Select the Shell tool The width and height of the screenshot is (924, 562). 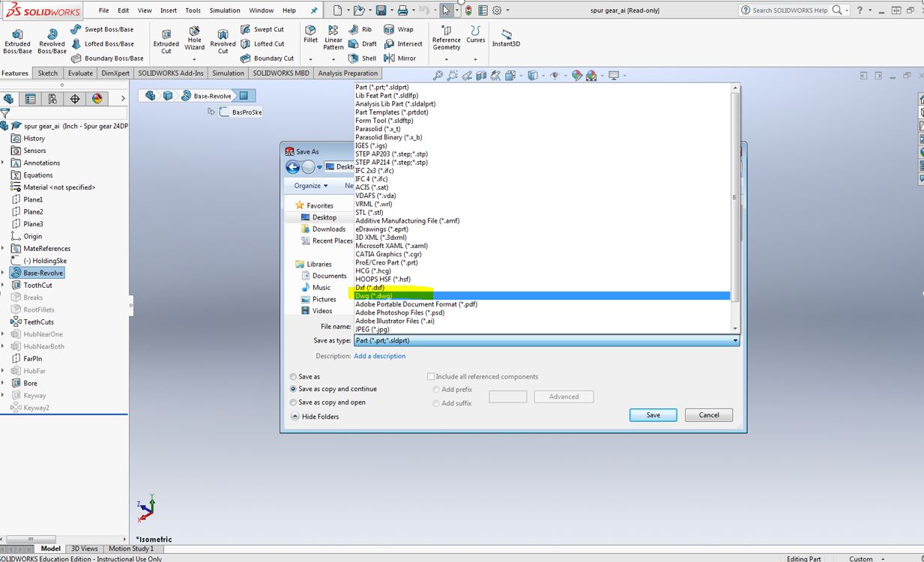363,58
